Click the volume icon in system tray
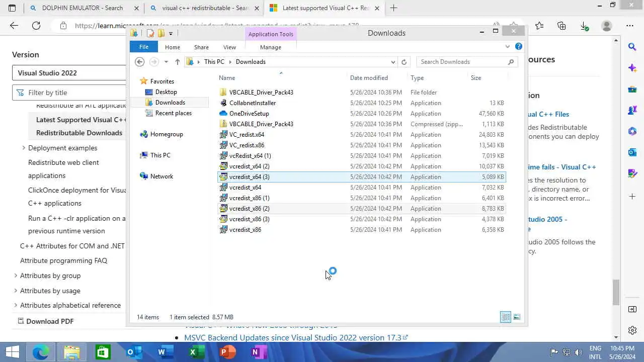Screen dimensions: 644x362 (579, 352)
